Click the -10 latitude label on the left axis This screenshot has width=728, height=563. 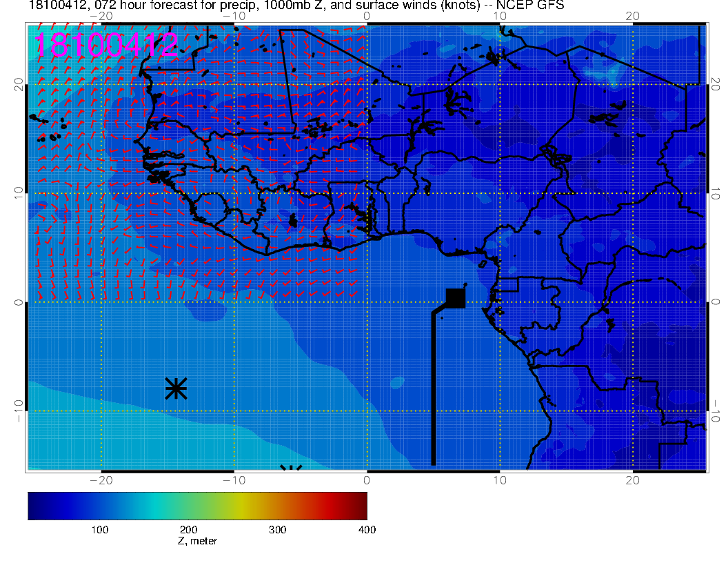coord(19,411)
